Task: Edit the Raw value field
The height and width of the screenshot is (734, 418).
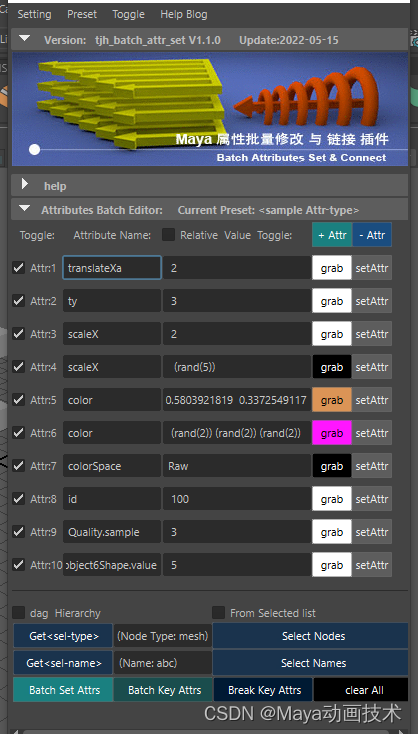Action: pos(237,466)
